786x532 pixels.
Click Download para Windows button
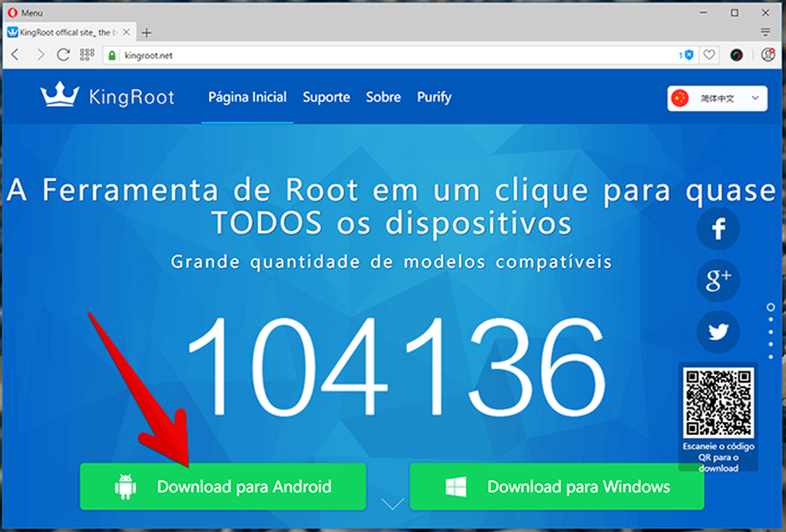pyautogui.click(x=557, y=487)
